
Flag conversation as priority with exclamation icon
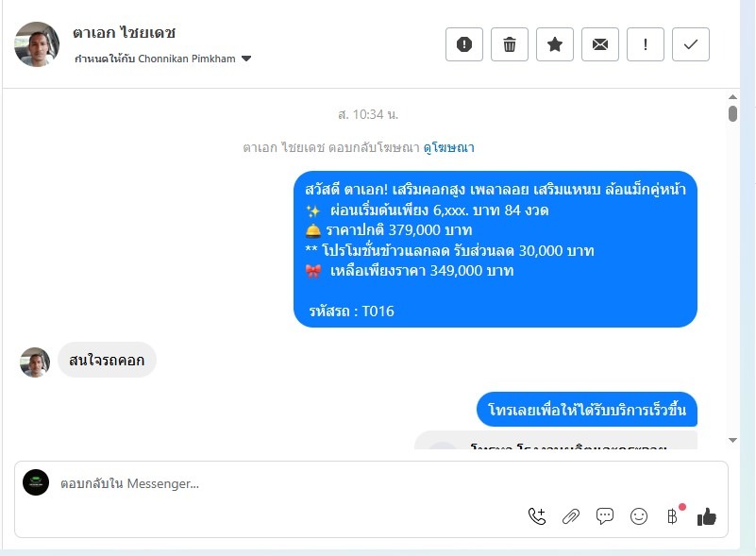click(x=646, y=44)
